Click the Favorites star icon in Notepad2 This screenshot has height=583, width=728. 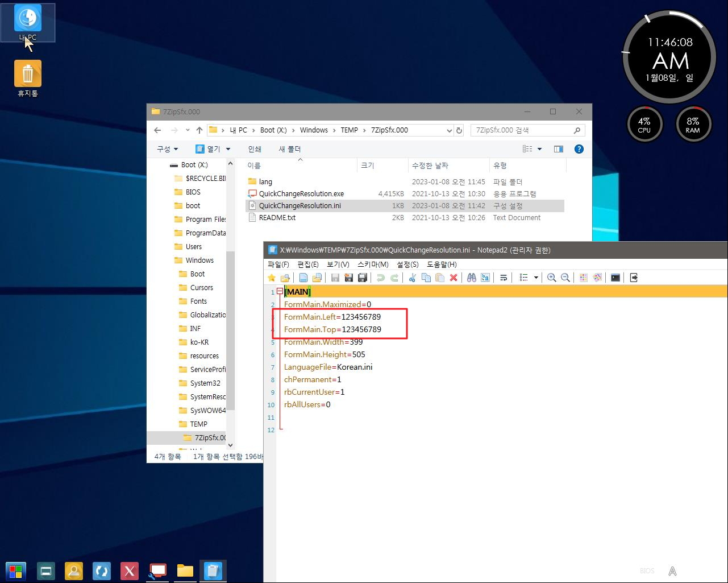click(x=272, y=278)
